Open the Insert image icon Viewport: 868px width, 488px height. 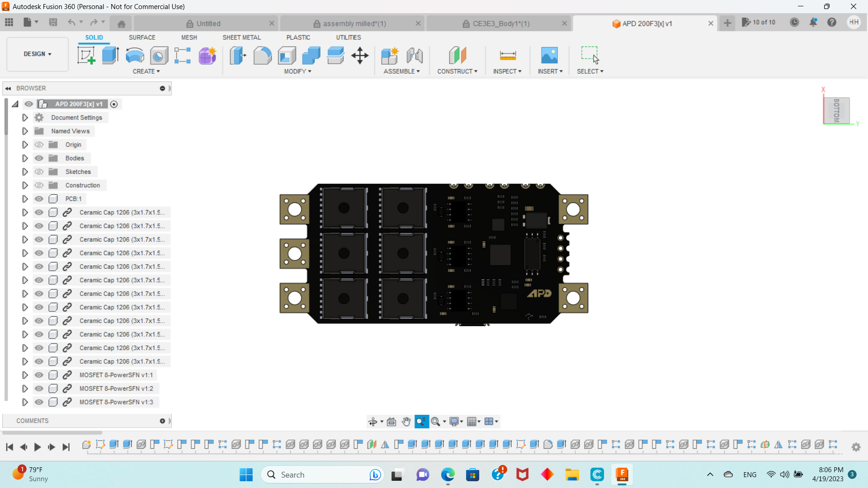549,56
